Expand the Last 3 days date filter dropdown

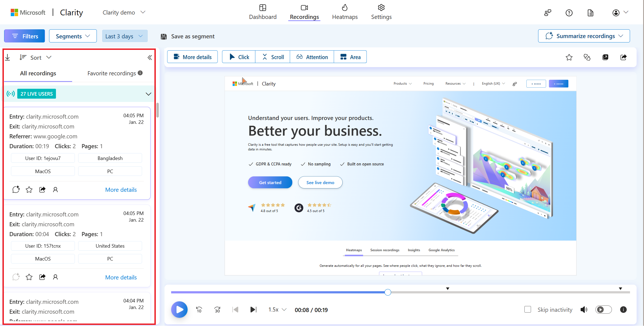click(124, 36)
